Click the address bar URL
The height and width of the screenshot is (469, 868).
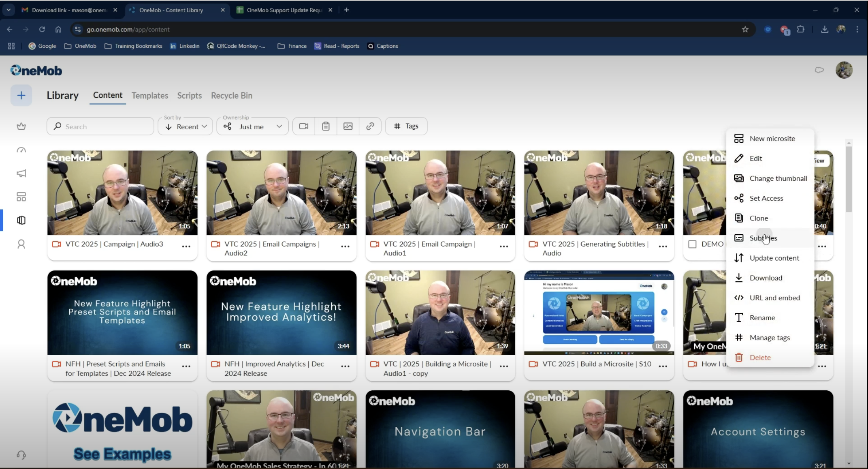point(128,29)
